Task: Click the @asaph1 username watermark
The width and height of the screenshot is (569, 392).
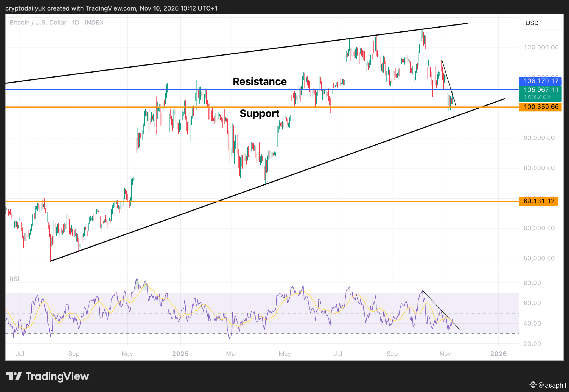Action: pos(552,385)
